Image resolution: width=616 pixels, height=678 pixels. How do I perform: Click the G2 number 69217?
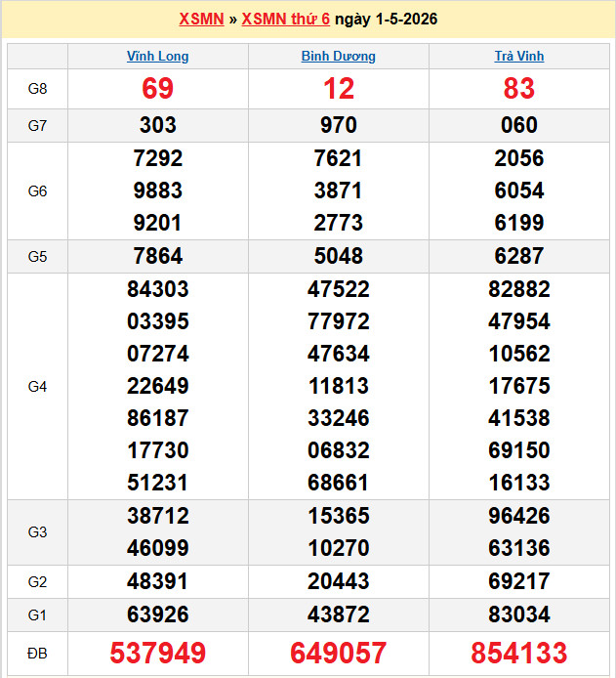click(x=518, y=582)
